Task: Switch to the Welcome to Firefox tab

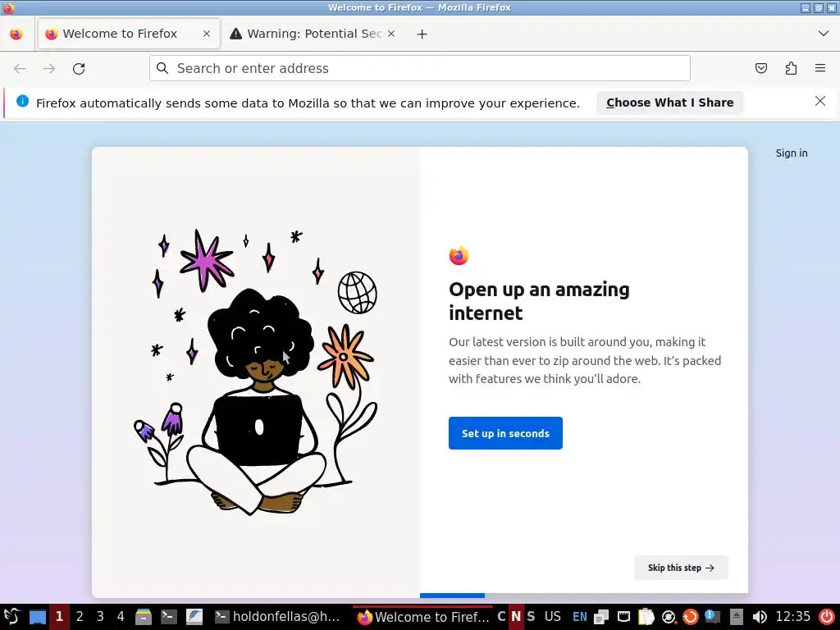Action: [129, 34]
